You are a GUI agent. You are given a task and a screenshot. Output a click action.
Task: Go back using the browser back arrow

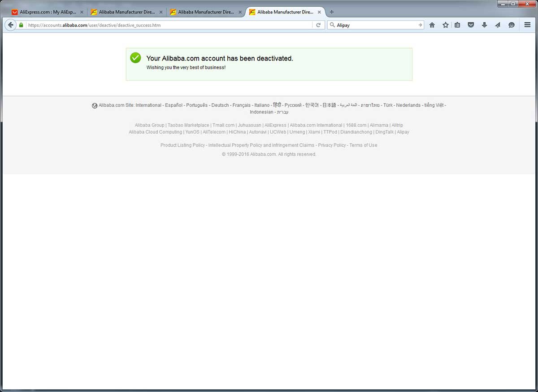10,25
